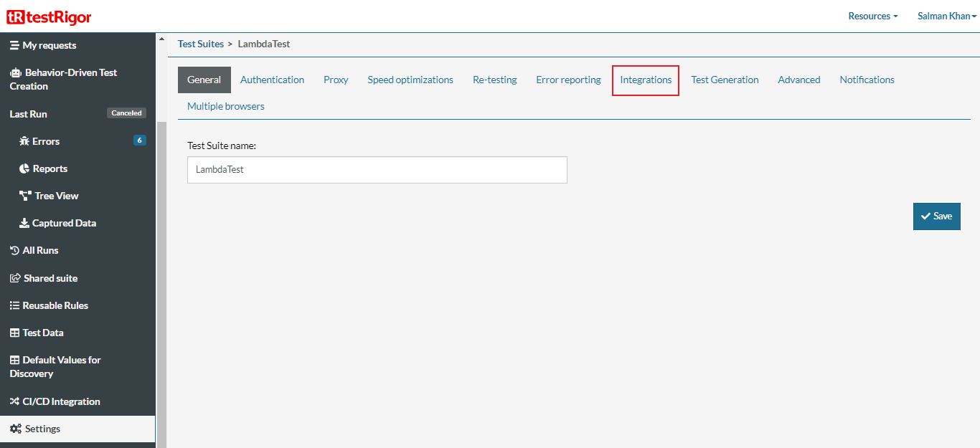Navigate back via Test Suites breadcrumb
980x448 pixels.
pyautogui.click(x=200, y=43)
